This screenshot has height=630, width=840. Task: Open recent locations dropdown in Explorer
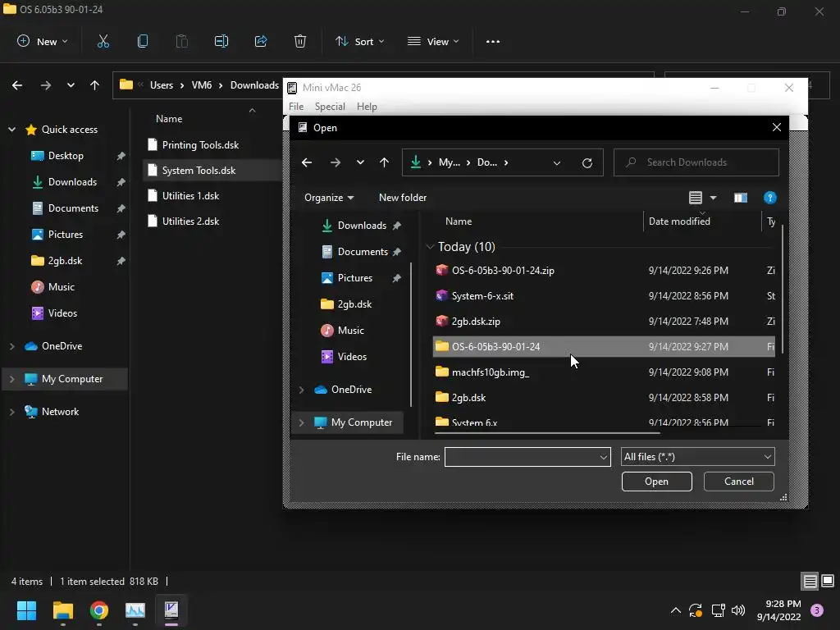tap(71, 85)
